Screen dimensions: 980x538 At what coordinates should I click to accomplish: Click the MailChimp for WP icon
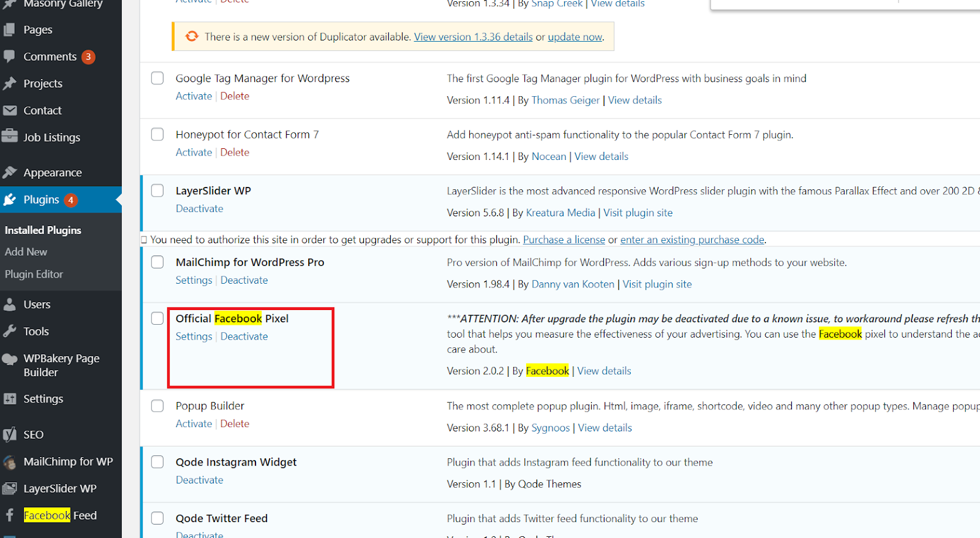(x=9, y=461)
